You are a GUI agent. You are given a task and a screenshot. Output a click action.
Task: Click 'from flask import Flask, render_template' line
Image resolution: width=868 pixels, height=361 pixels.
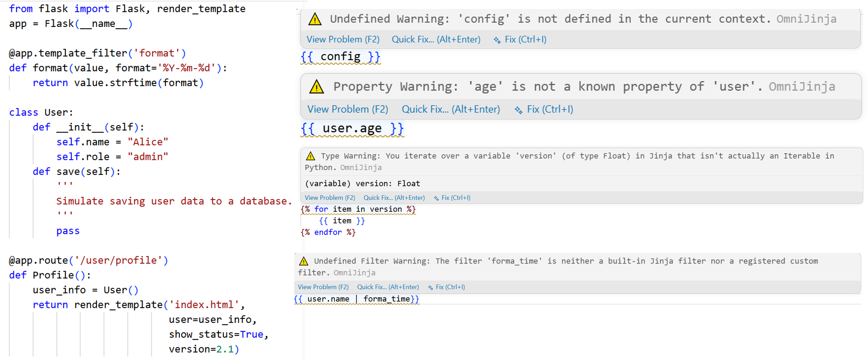[x=127, y=9]
